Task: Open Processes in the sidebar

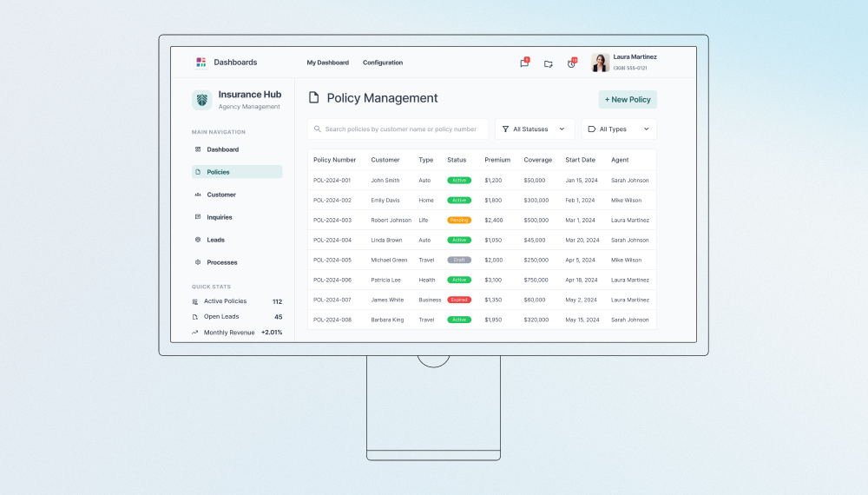Action: 221,262
